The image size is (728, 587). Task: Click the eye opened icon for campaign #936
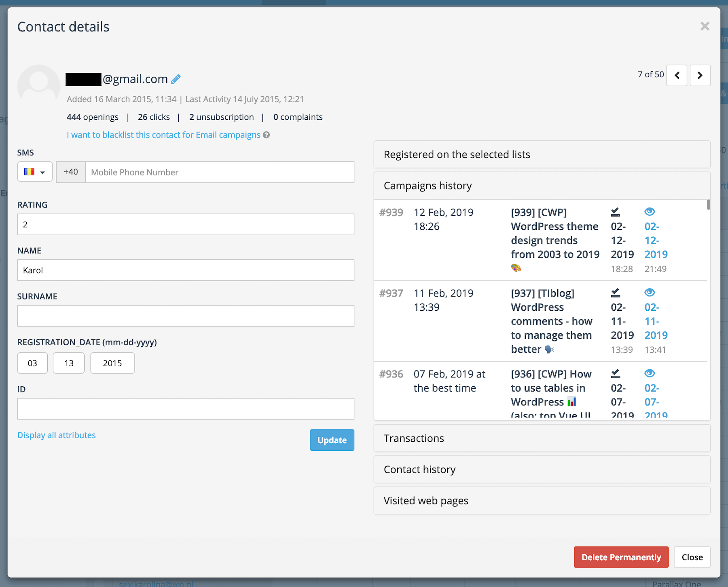pyautogui.click(x=650, y=373)
